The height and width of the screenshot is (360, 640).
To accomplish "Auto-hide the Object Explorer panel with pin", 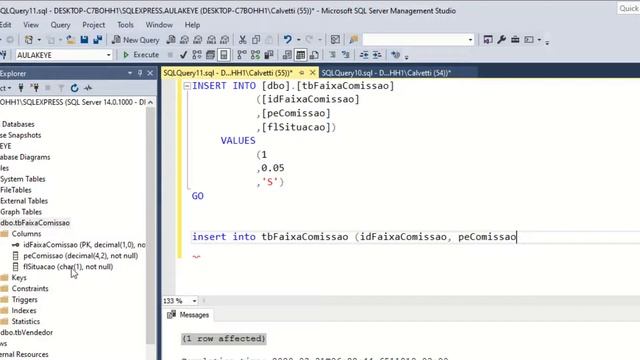I will [140, 73].
